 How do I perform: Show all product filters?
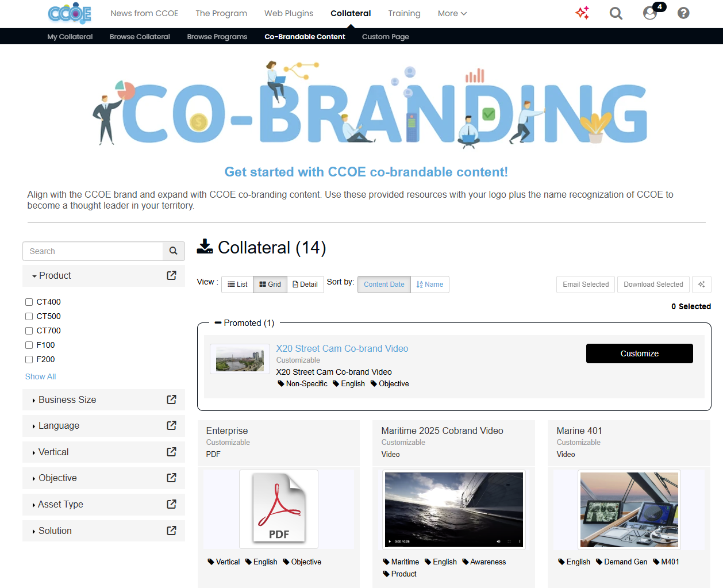coord(40,376)
